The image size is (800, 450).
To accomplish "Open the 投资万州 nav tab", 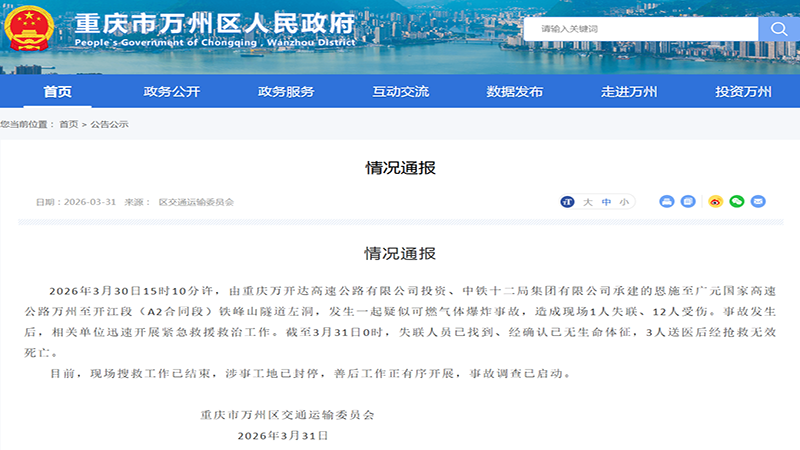I will point(743,92).
